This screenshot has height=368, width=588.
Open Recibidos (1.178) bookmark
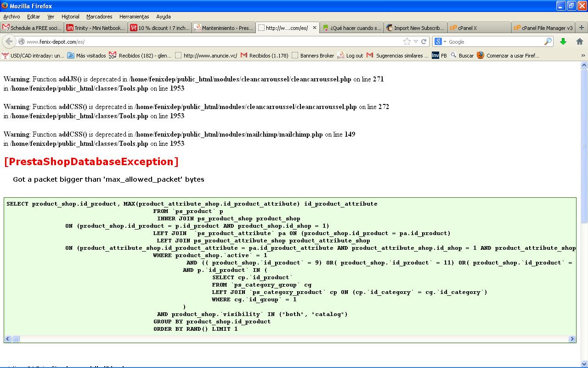point(265,56)
